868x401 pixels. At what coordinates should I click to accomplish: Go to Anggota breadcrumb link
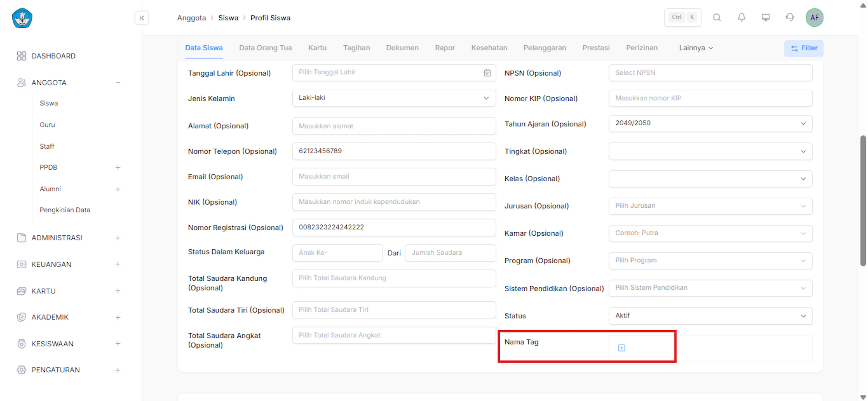click(191, 18)
